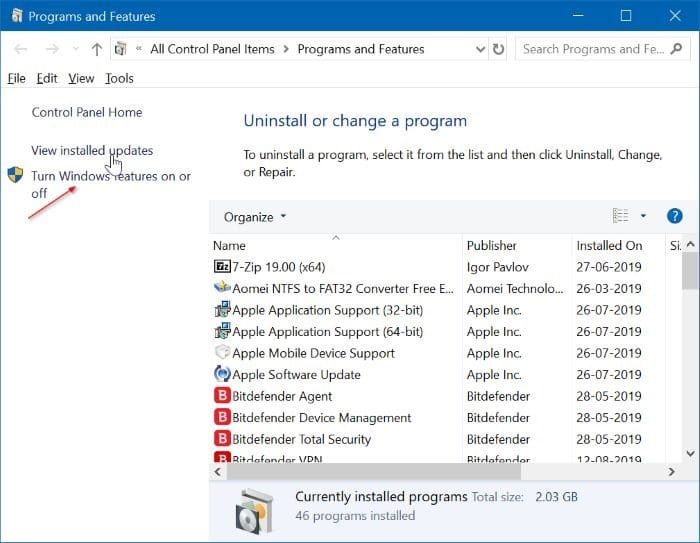Select Bitdefender Agent entry

282,396
